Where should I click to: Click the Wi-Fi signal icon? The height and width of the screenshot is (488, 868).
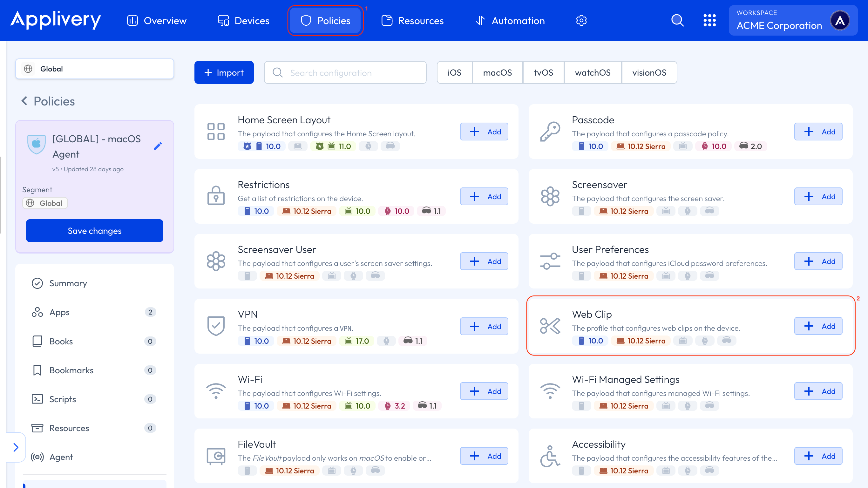[216, 390]
